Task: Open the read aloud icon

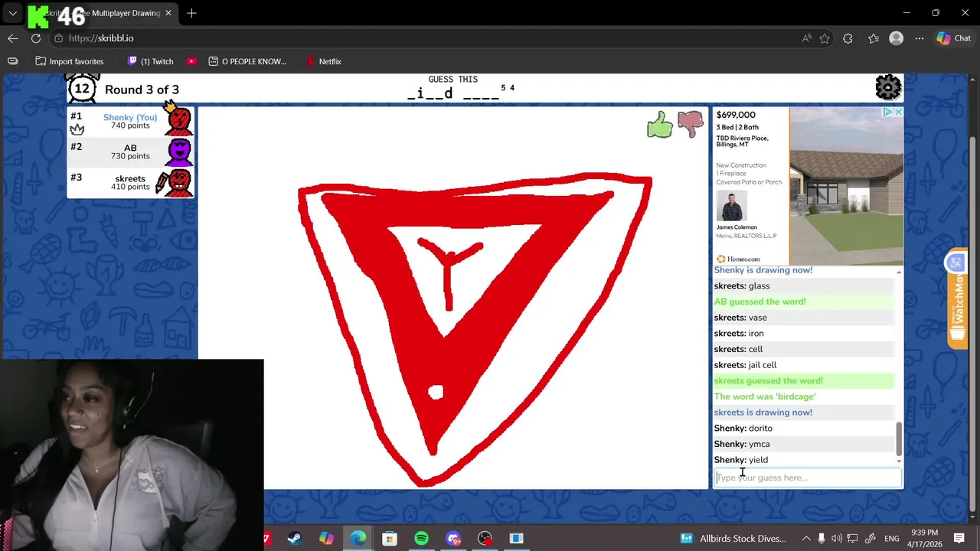Action: [807, 38]
